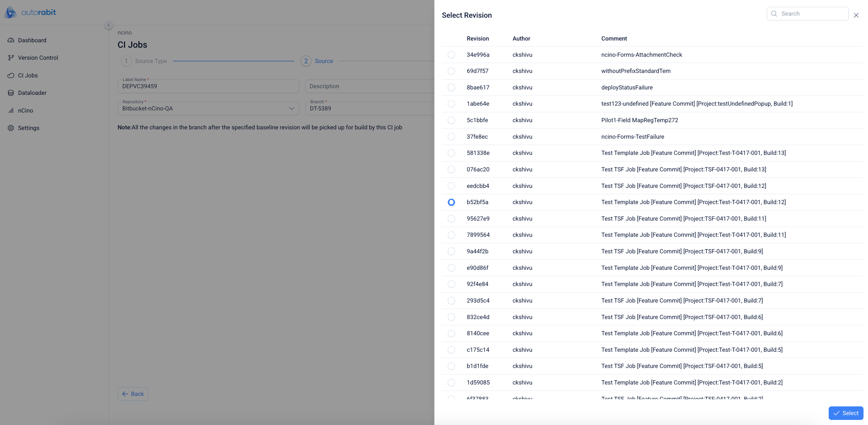Screen dimensions: 868x425
Task: Focus the revision Search field
Action: (x=807, y=14)
